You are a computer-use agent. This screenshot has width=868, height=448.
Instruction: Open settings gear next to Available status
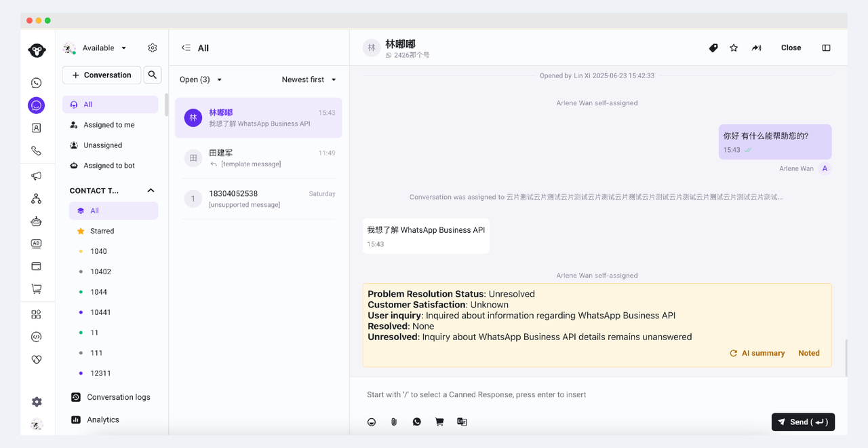tap(153, 48)
